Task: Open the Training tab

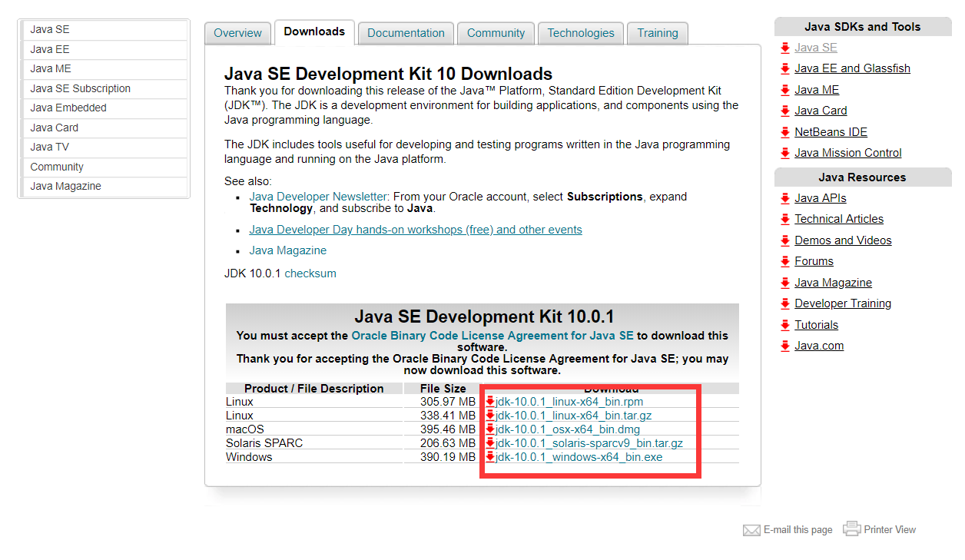Action: click(x=658, y=33)
